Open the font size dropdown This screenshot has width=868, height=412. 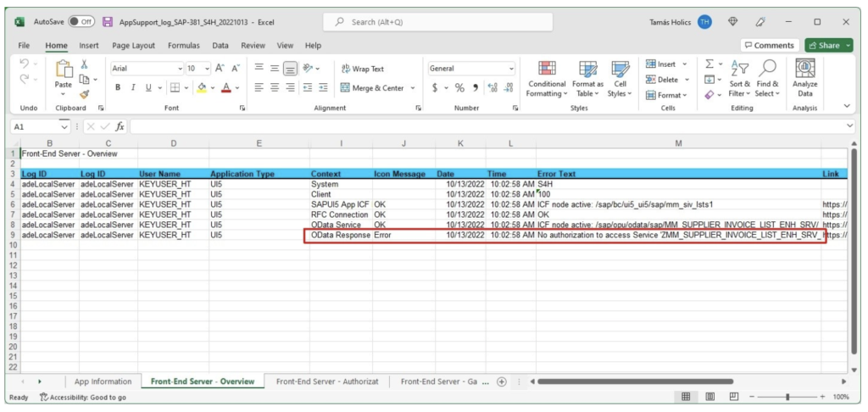click(208, 69)
